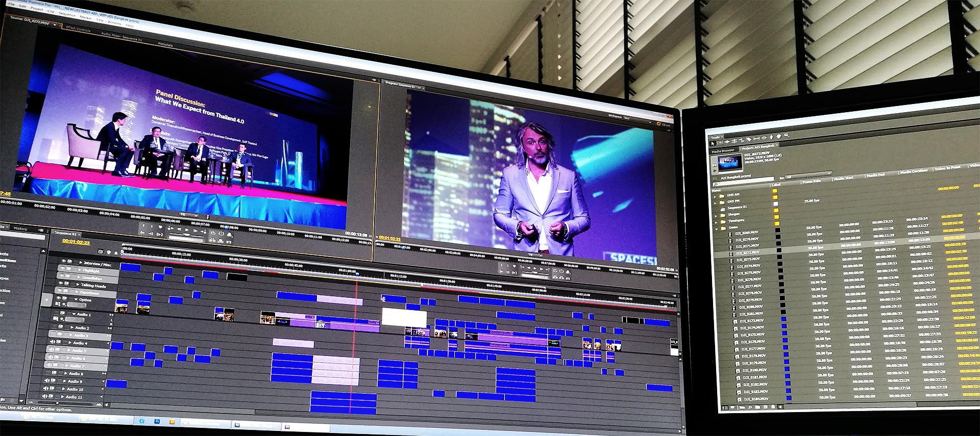Viewport: 980px width, 436px height.
Task: Activate the Selection arrow tool
Action: coord(713,143)
